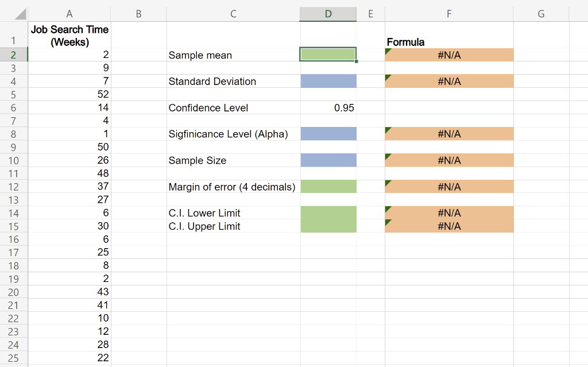Click the C.I. Upper Limit label

pyautogui.click(x=204, y=226)
